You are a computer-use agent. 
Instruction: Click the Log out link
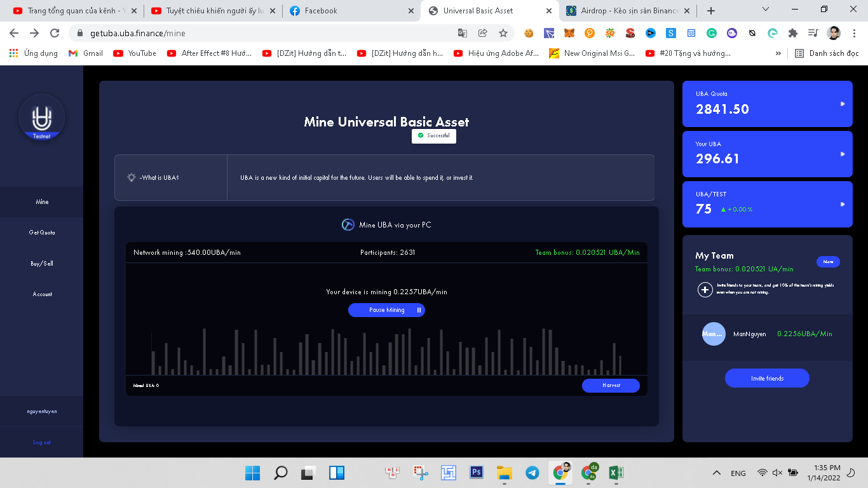(x=42, y=442)
